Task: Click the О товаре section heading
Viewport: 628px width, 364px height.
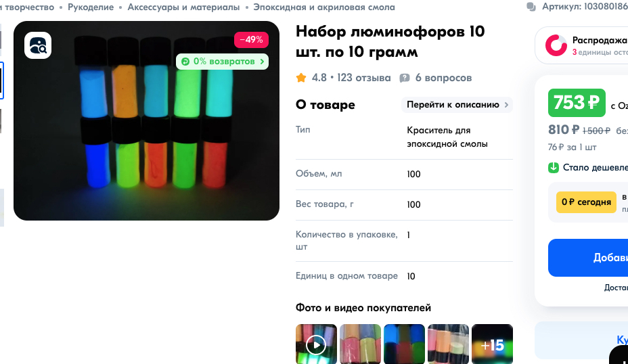Action: tap(326, 105)
